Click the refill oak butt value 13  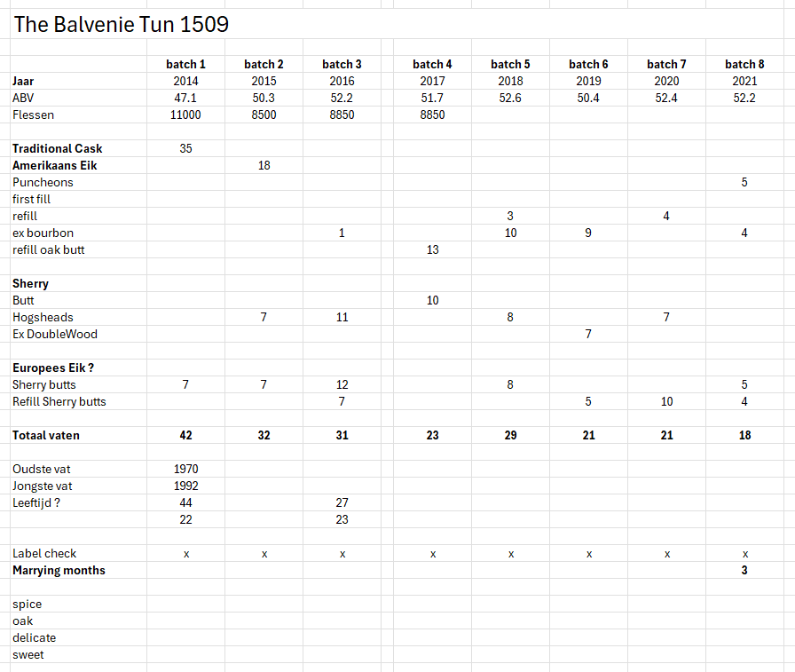432,249
